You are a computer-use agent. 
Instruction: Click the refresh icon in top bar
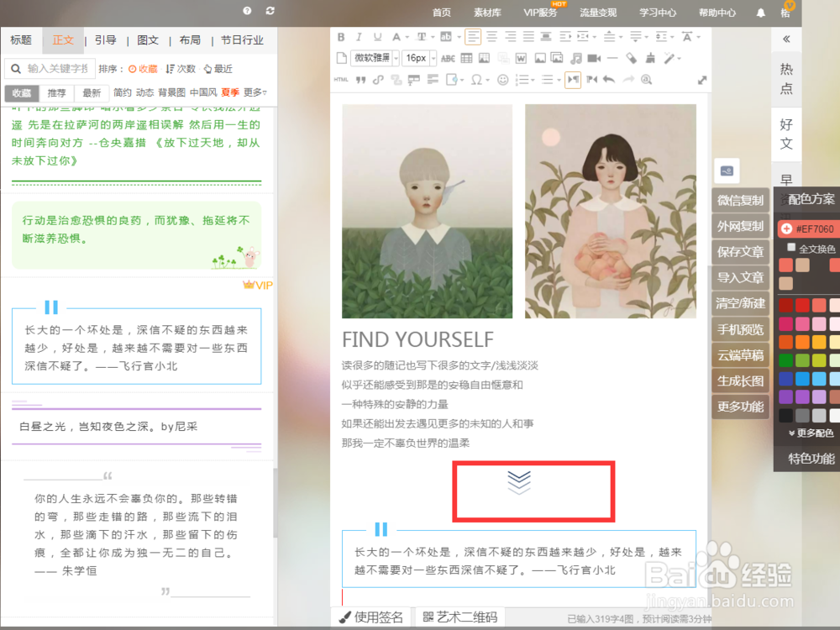(x=270, y=11)
